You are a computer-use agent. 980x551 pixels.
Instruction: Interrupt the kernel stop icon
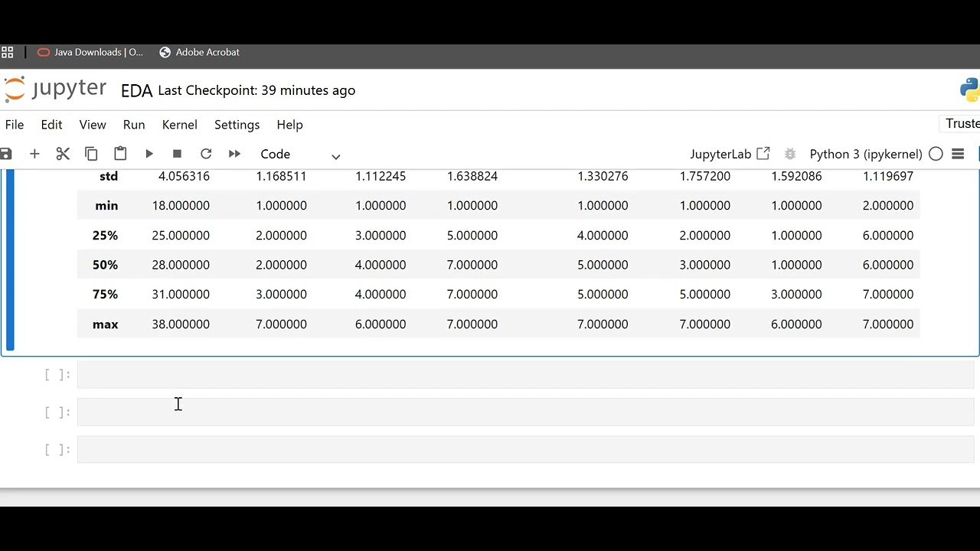(177, 154)
